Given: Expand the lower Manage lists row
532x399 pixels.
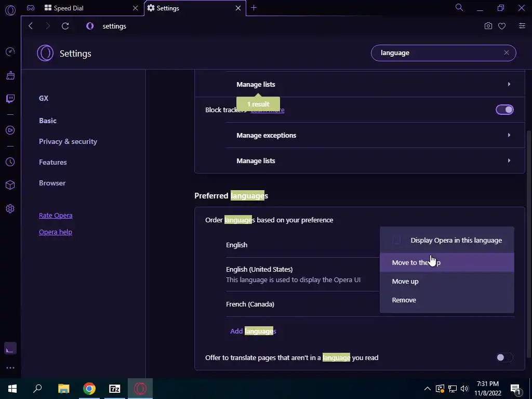Looking at the screenshot, I should 375,161.
